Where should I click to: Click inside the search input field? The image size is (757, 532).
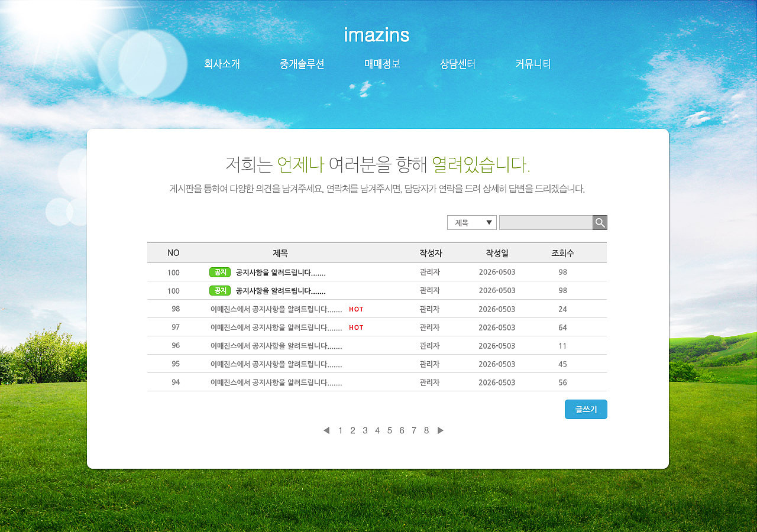[x=544, y=222]
